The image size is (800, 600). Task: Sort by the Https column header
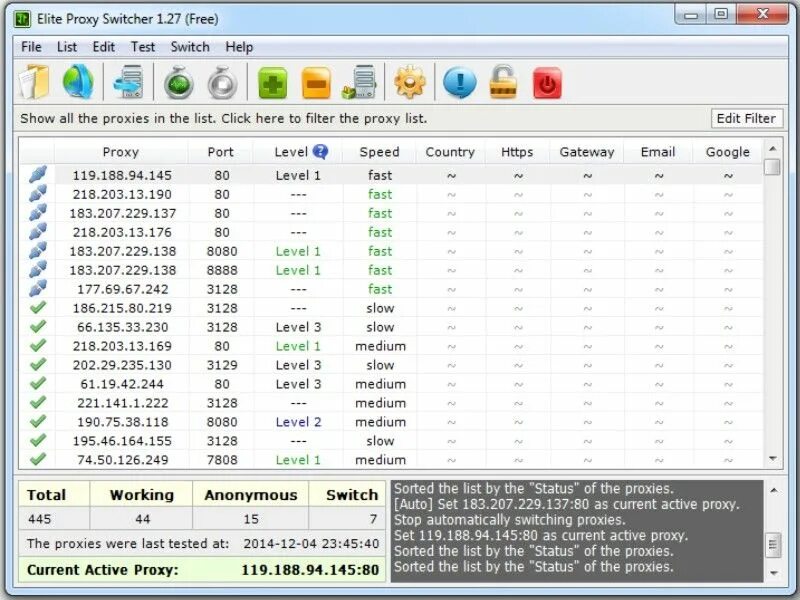pos(517,152)
